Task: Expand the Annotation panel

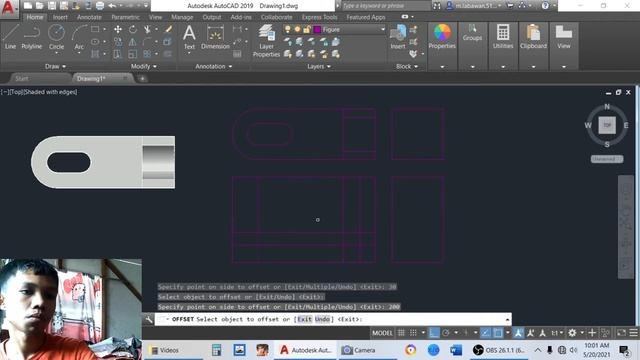Action: click(213, 66)
